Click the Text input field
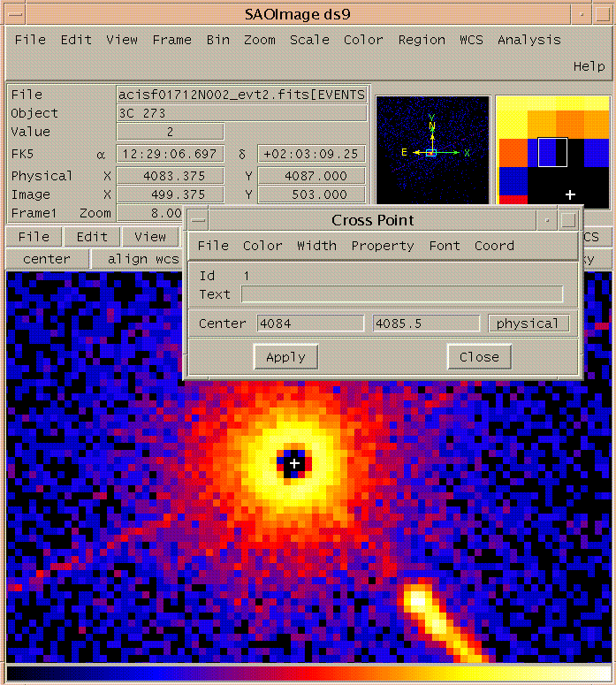 402,294
